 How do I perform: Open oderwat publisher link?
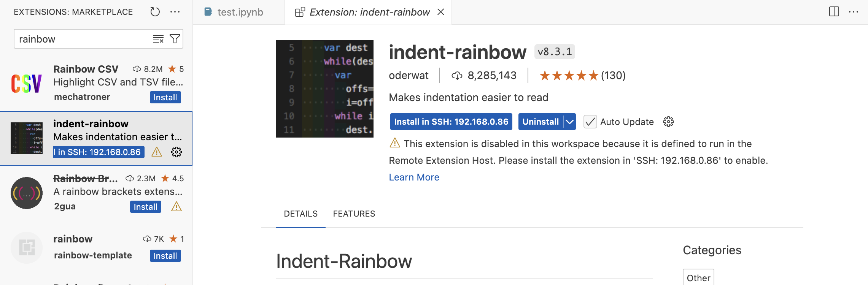pyautogui.click(x=409, y=76)
